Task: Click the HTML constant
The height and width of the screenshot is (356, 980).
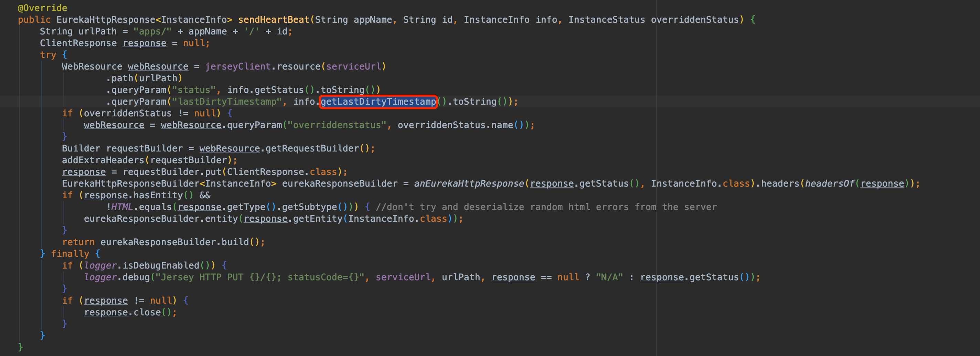Action: coord(122,207)
